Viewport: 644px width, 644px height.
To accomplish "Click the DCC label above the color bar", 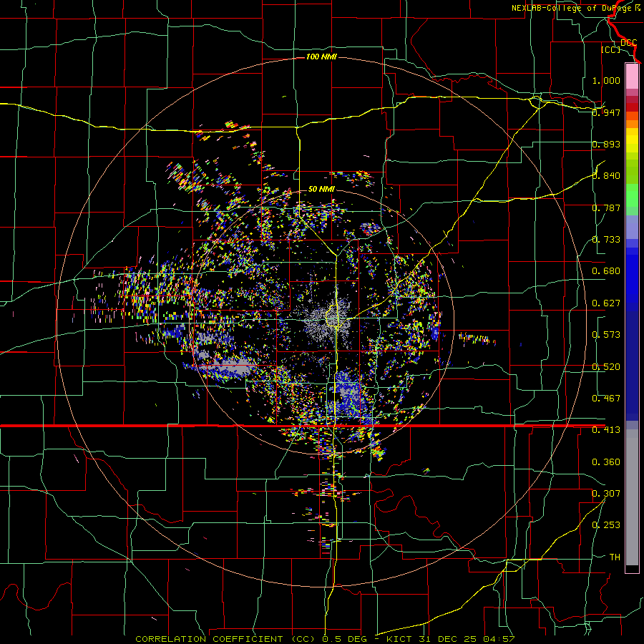I will click(x=628, y=43).
